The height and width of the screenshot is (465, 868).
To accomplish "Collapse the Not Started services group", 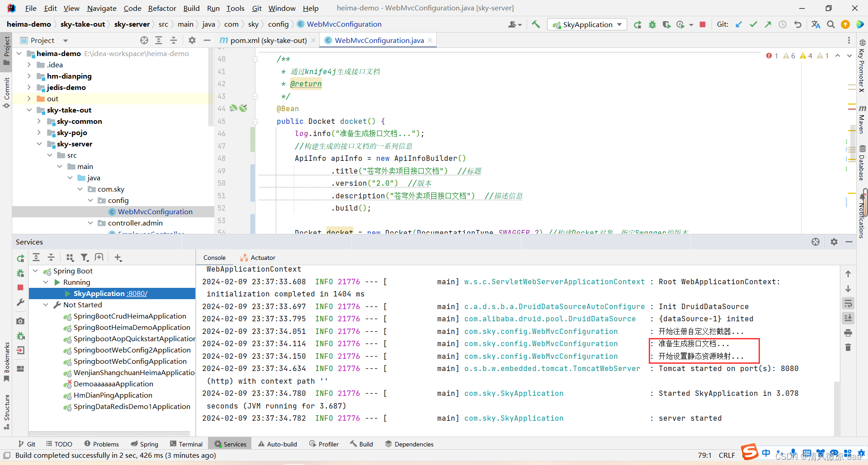I will click(x=46, y=305).
